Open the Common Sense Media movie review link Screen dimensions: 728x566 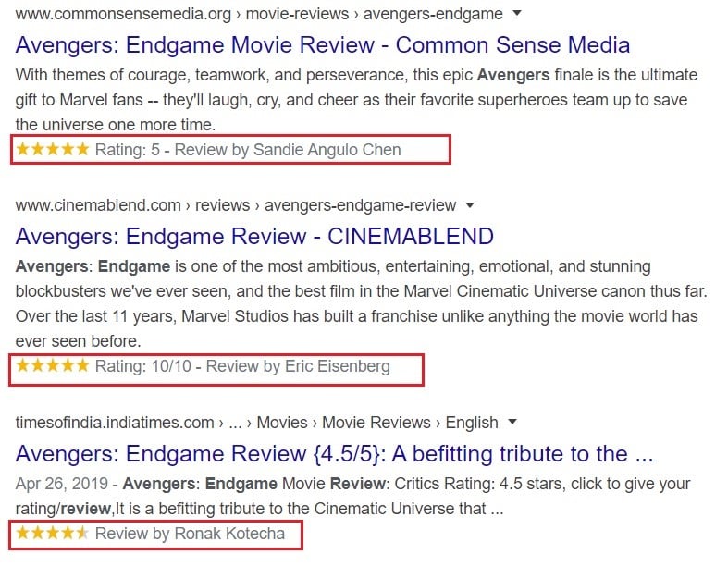click(323, 44)
